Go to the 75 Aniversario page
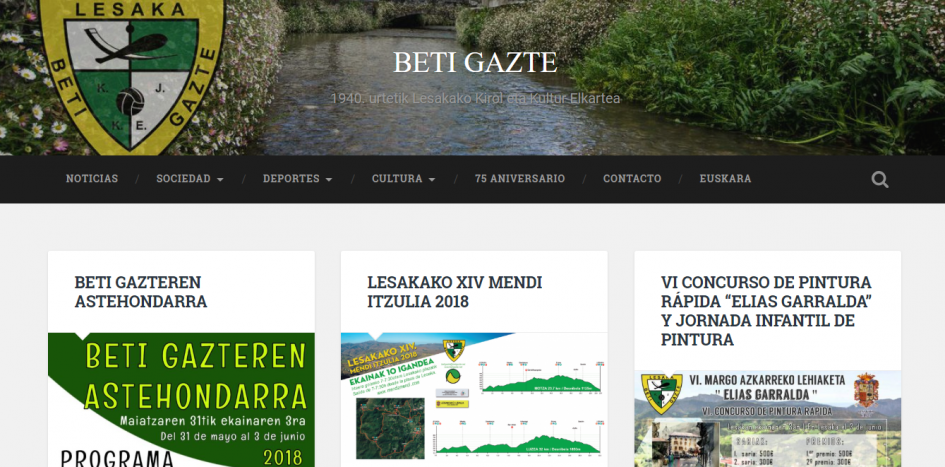 [520, 178]
